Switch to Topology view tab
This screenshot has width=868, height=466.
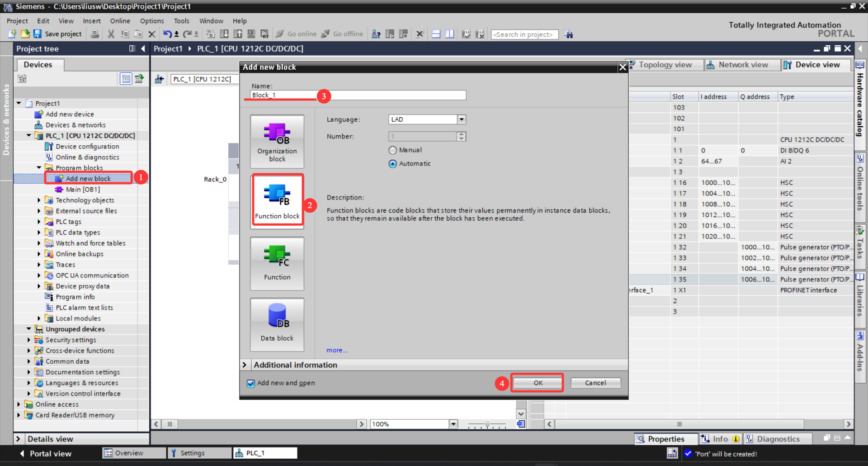[665, 65]
